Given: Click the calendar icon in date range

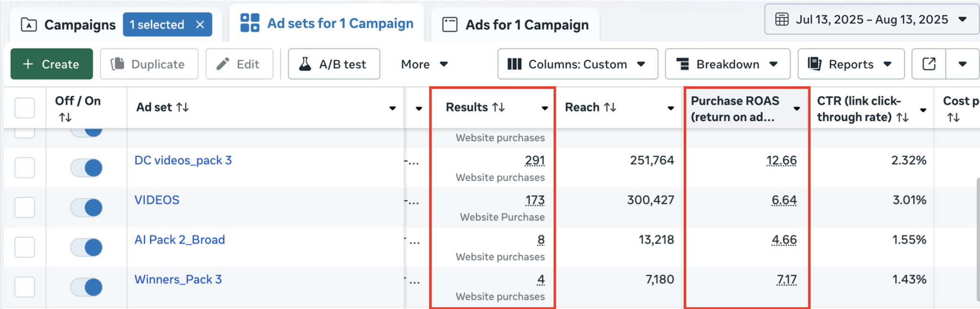Looking at the screenshot, I should [782, 20].
